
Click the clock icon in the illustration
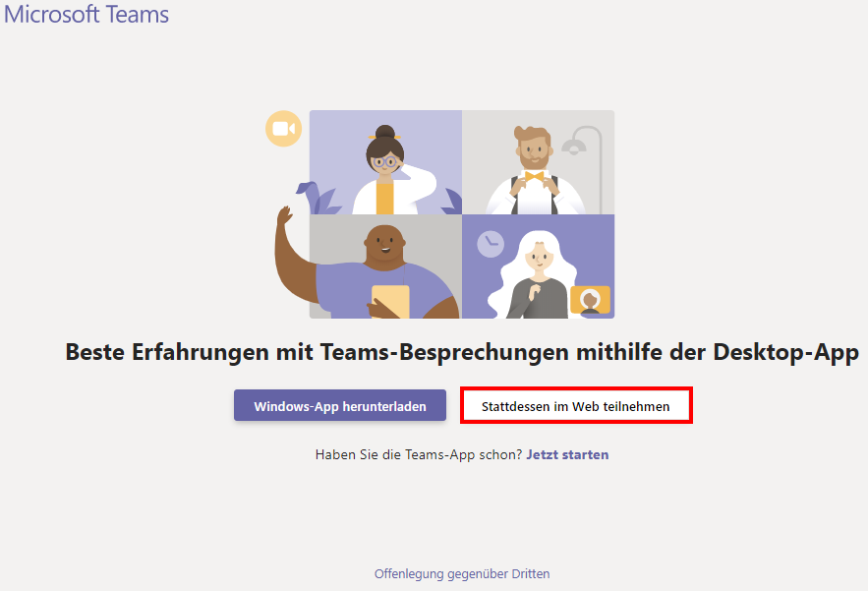[x=491, y=245]
